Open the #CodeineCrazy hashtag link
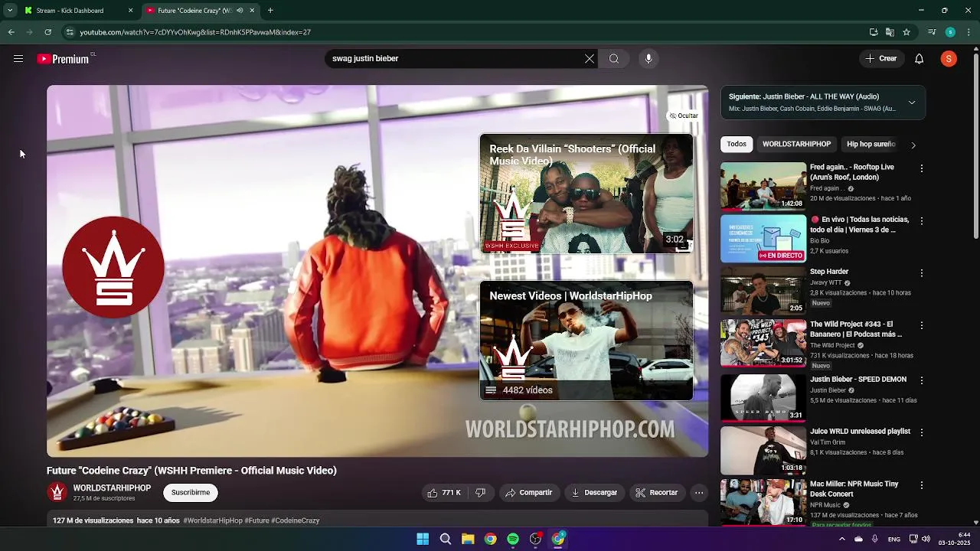 pyautogui.click(x=296, y=521)
